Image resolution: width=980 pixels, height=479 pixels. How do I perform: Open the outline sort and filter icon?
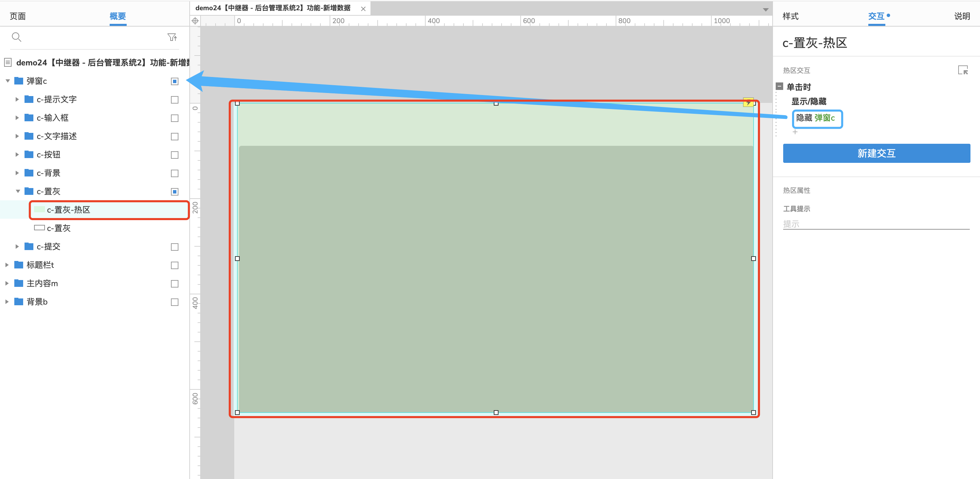coord(172,37)
